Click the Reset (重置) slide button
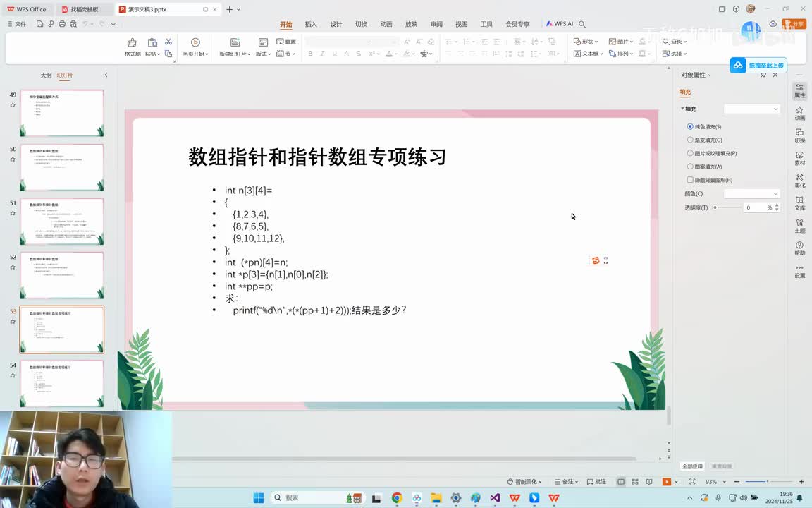812x508 pixels. pos(286,42)
